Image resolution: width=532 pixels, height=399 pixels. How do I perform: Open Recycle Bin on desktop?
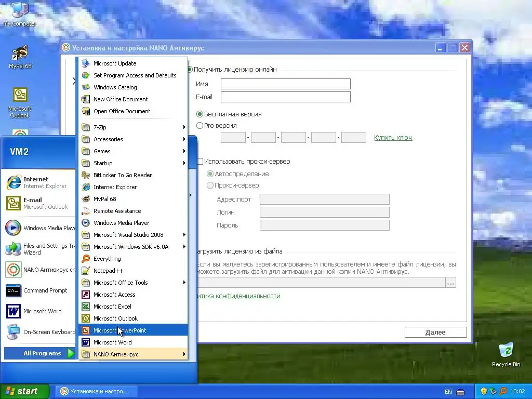(506, 354)
